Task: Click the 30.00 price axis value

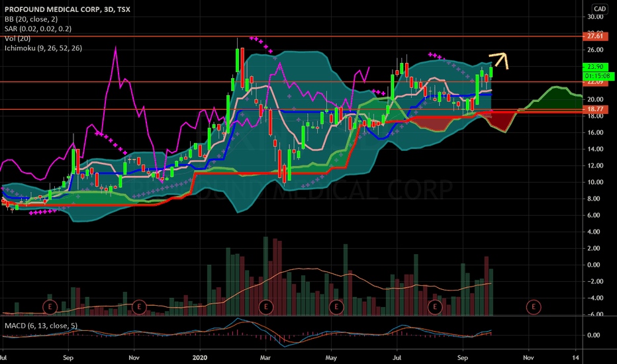Action: [x=595, y=17]
